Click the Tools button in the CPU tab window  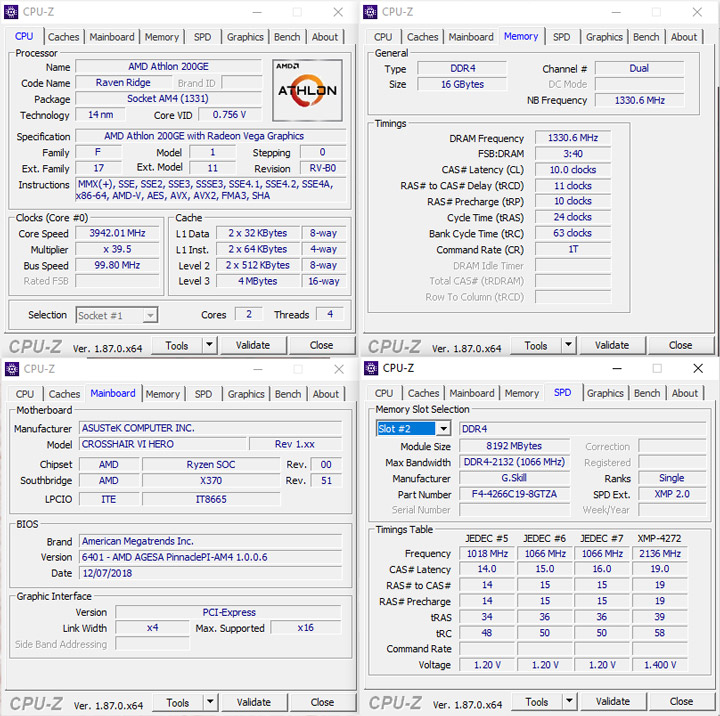pos(177,345)
